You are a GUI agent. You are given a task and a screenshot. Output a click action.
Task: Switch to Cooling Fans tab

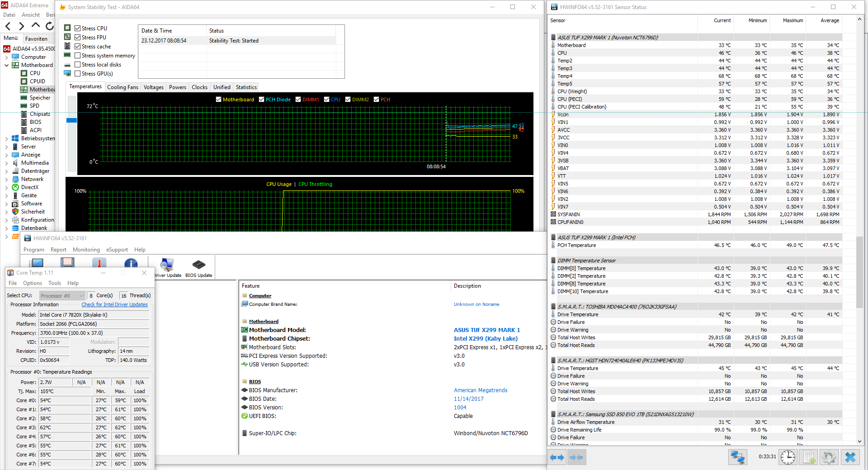[123, 87]
